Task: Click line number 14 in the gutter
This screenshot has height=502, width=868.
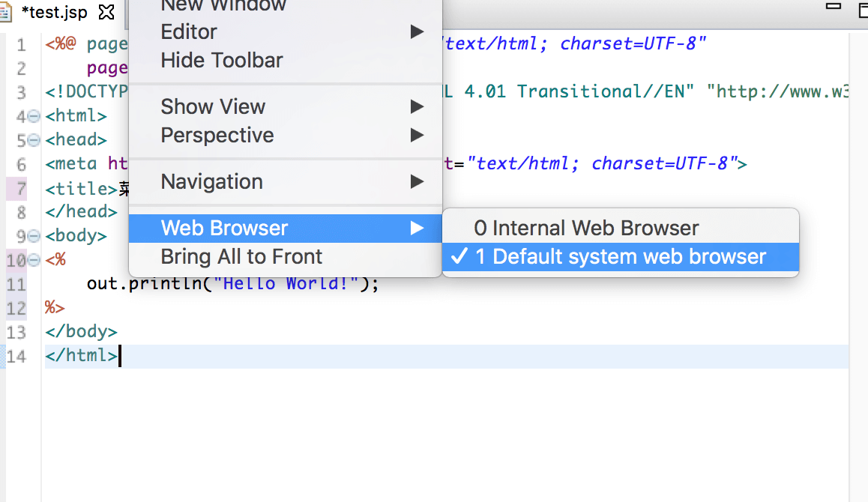Action: [16, 356]
